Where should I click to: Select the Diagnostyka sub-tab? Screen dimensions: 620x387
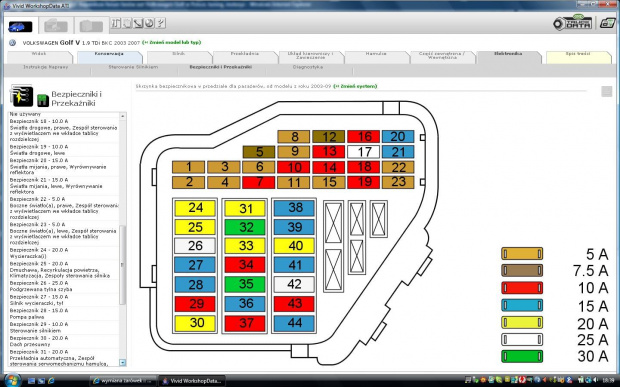[308, 68]
